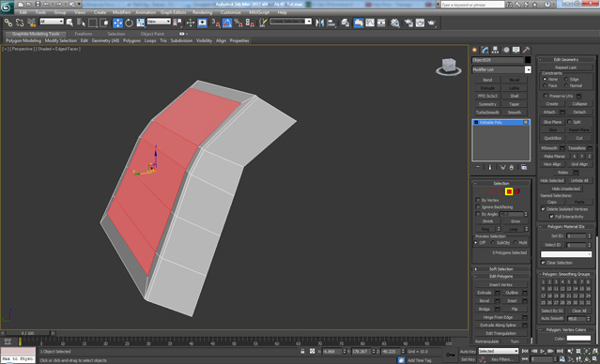The height and width of the screenshot is (364, 600).
Task: Select the Edge constraint radio button
Action: 566,79
